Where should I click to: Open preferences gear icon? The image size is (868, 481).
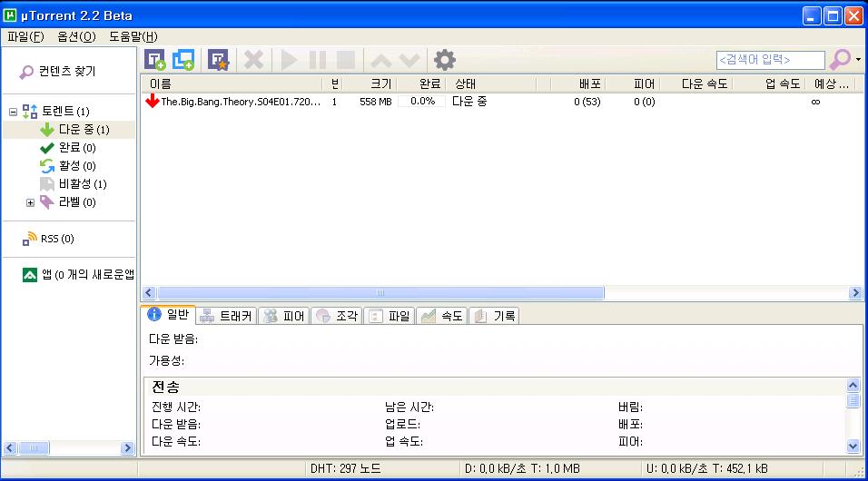[x=444, y=60]
